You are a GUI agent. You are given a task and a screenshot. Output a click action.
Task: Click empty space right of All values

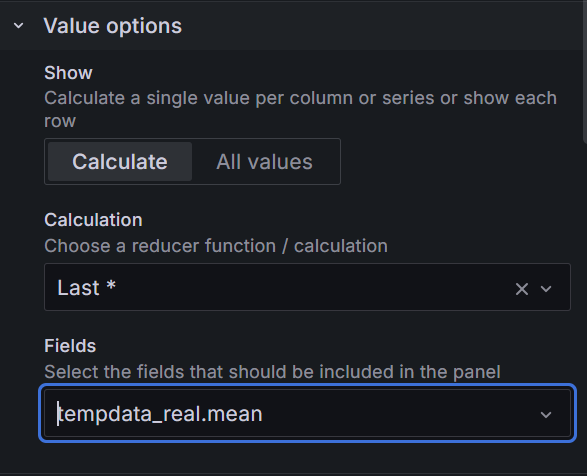pos(449,161)
